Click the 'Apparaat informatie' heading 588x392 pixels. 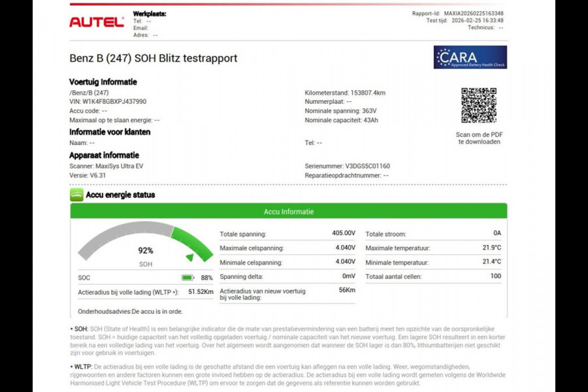point(105,155)
